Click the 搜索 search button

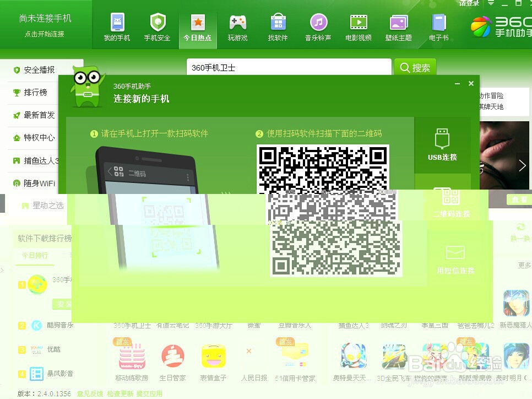point(415,67)
